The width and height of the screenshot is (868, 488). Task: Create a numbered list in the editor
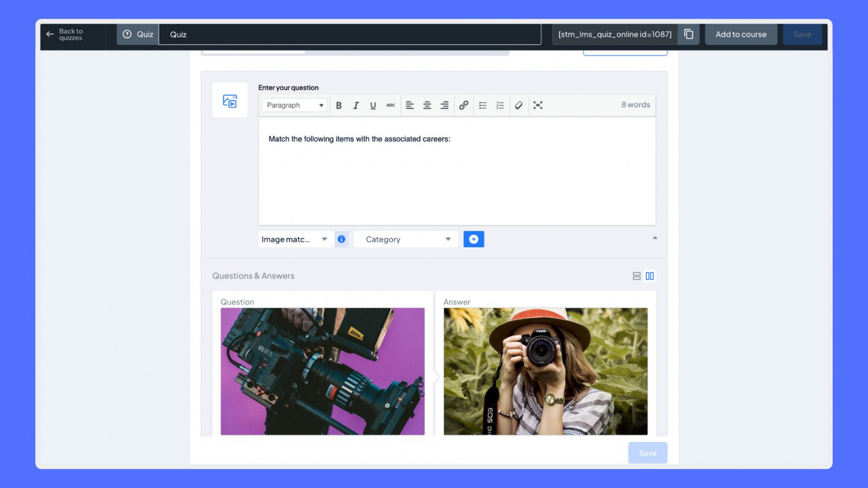pyautogui.click(x=500, y=105)
